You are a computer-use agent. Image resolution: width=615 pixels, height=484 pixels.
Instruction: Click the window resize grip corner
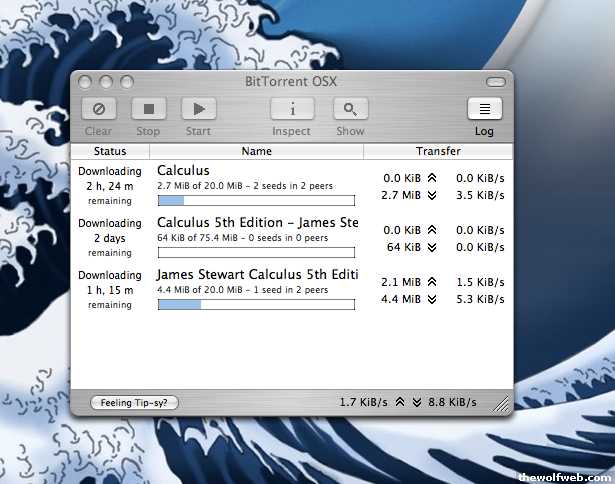pyautogui.click(x=502, y=404)
